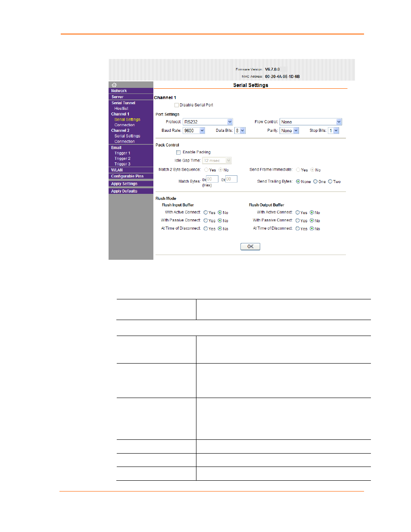The width and height of the screenshot is (411, 532).
Task: Select Two for Send Trailing Bytes
Action: tap(330, 182)
